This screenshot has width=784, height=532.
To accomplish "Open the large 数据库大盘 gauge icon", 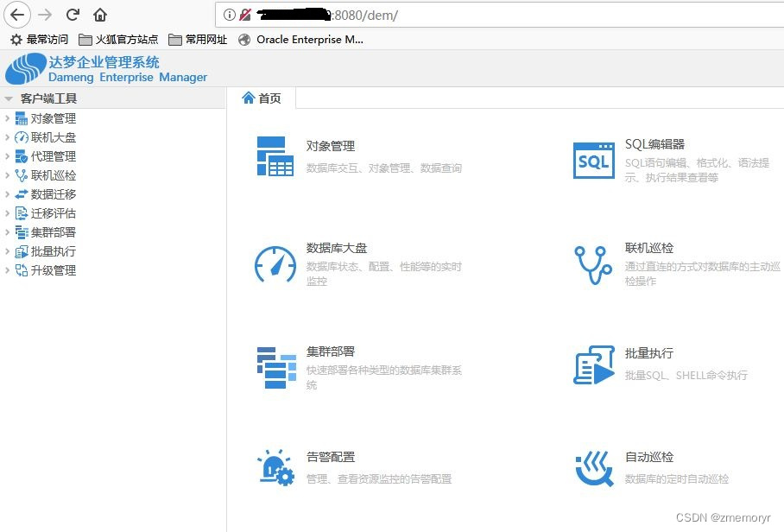I will coord(275,265).
